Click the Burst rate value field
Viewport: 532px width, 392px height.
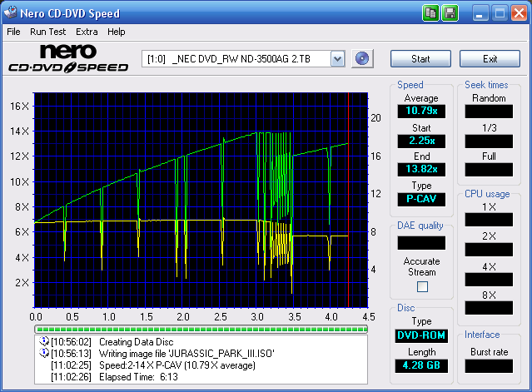click(x=489, y=366)
